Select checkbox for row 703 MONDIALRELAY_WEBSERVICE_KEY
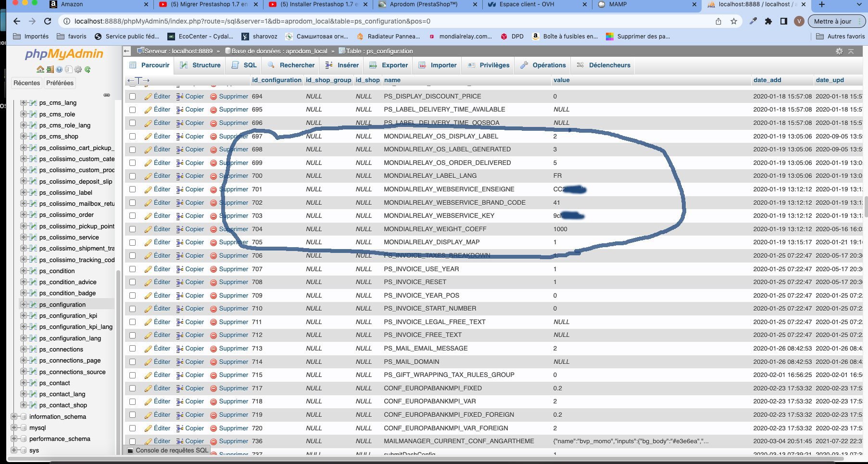This screenshot has width=868, height=464. [x=132, y=216]
